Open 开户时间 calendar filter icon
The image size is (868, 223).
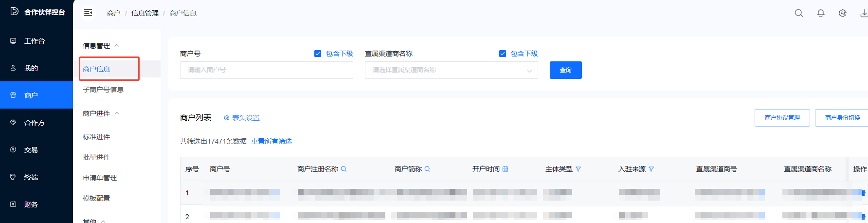[506, 169]
